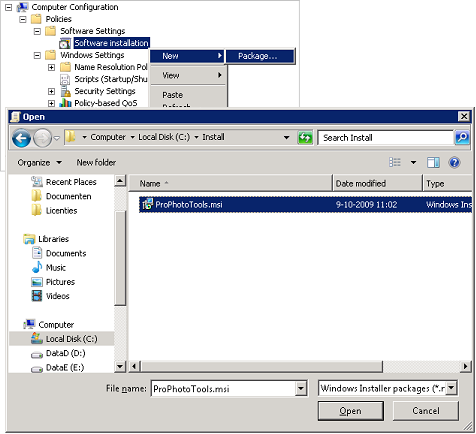Open the file type filter dropdown

click(x=451, y=388)
